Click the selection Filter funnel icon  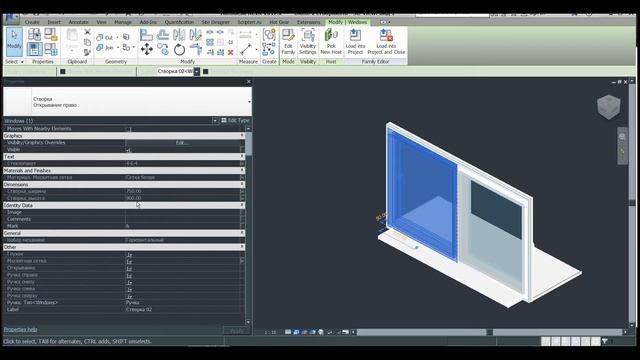point(605,341)
